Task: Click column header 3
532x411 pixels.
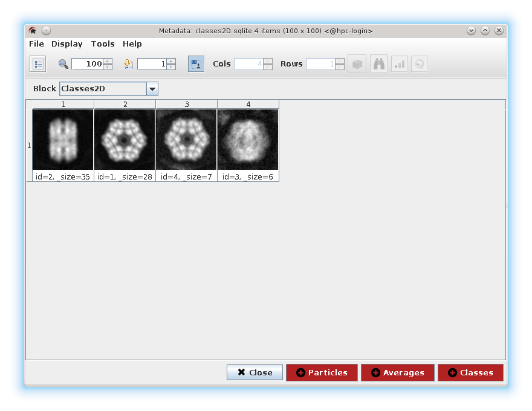Action: 187,104
